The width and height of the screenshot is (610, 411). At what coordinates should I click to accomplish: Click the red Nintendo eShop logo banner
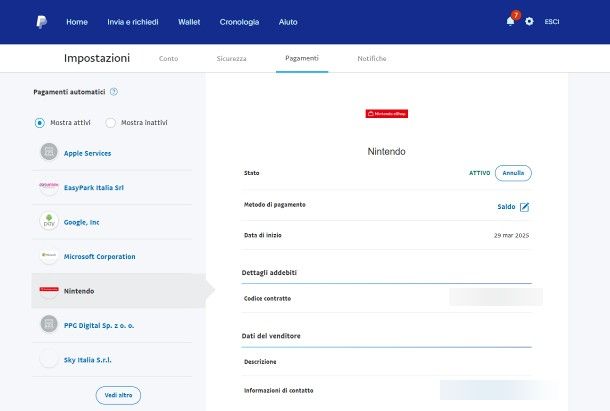coord(387,114)
